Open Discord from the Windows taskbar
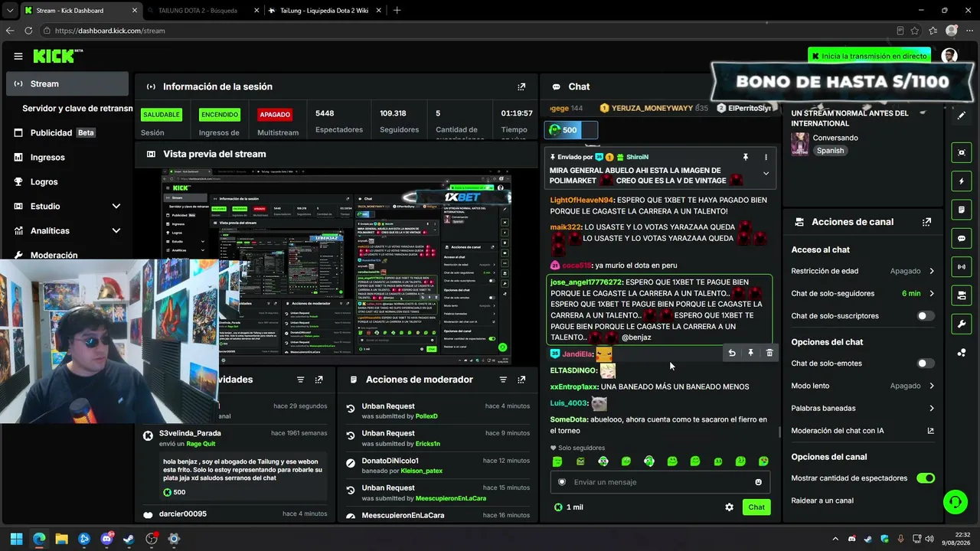Viewport: 980px width, 551px height. (x=106, y=539)
